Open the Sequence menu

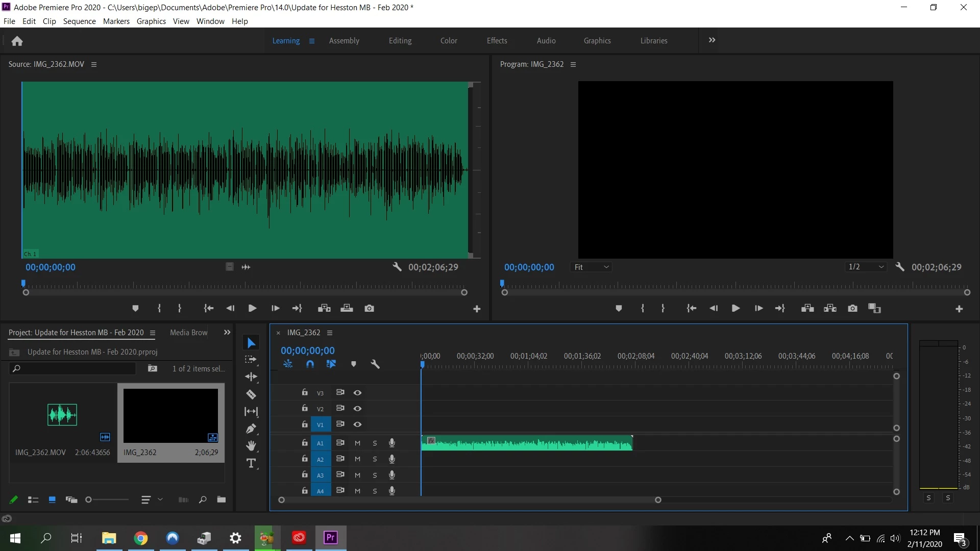(x=79, y=21)
